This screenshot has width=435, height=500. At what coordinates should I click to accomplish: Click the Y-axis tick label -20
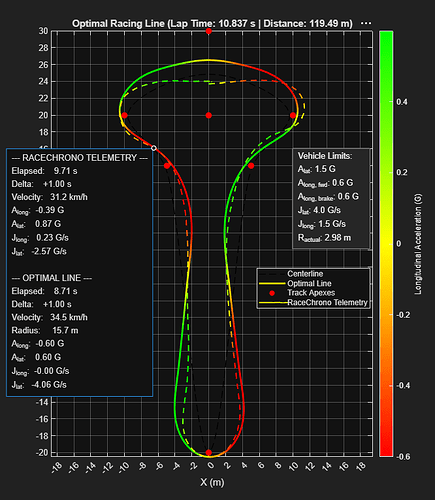click(x=42, y=453)
